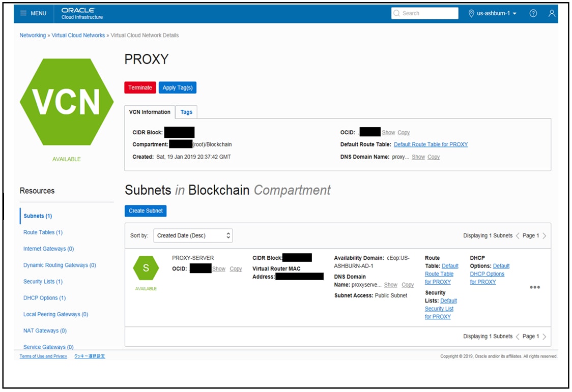Open the us-ashburn-1 region dropdown

pyautogui.click(x=493, y=13)
